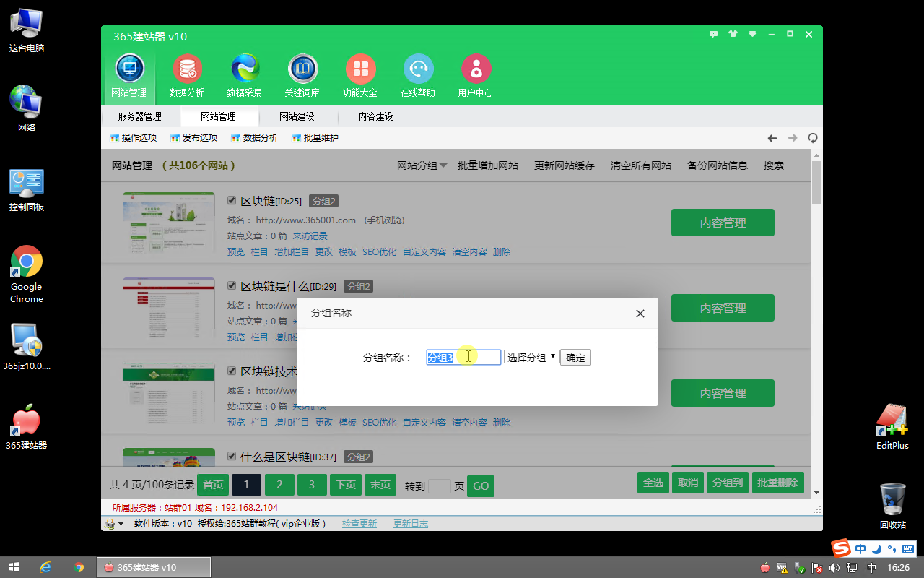Click the Sogou S logo on input bar

[x=840, y=548]
